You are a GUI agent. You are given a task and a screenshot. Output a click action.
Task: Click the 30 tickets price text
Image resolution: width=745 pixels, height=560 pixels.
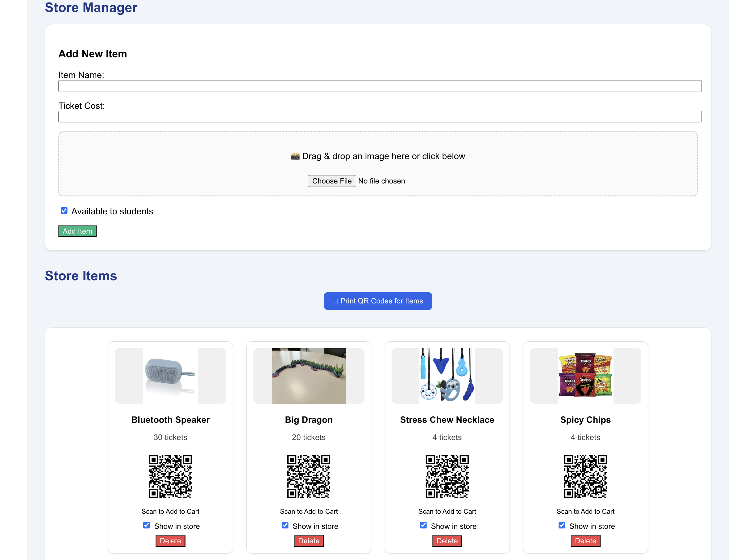coord(170,437)
